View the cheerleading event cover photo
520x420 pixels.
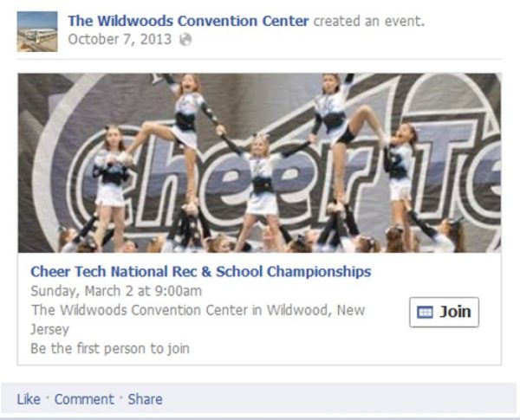coord(259,163)
